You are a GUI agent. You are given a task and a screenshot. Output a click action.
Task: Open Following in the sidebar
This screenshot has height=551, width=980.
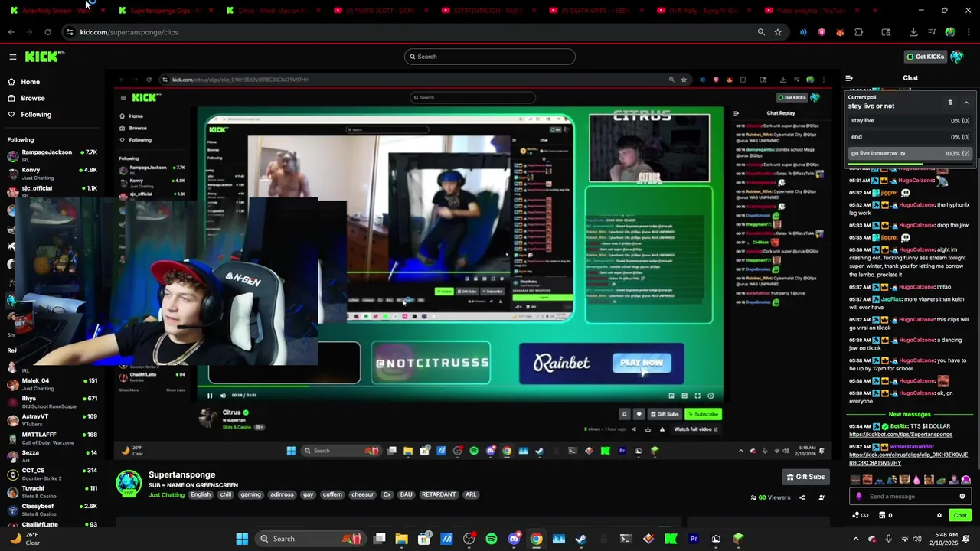29,115
